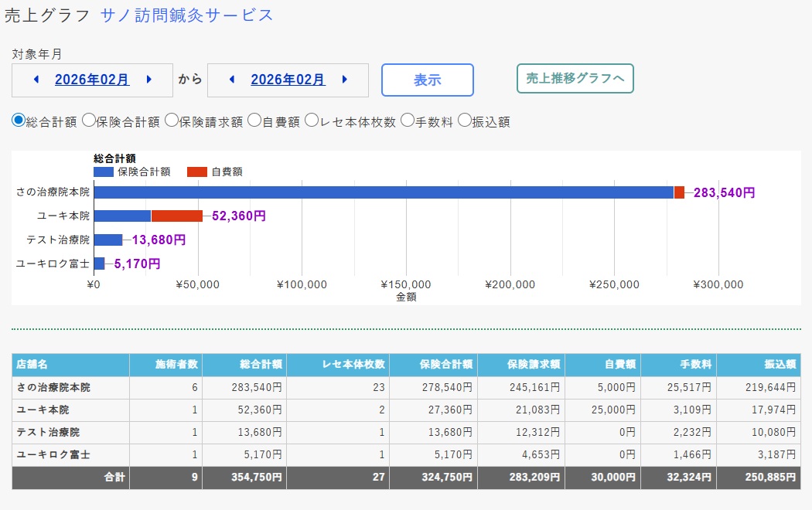812x510 pixels.
Task: Select the 自費額 radio button
Action: click(254, 120)
